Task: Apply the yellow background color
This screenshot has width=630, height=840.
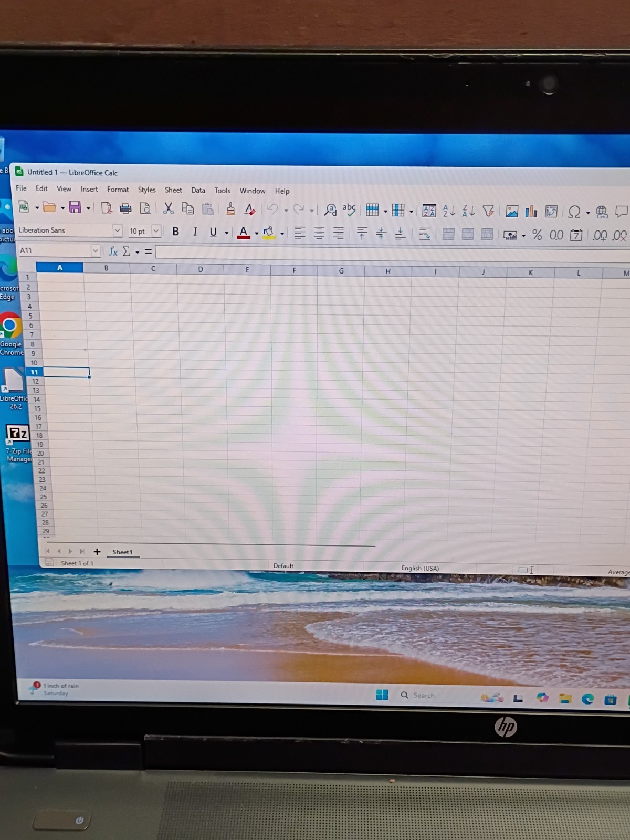Action: 269,233
